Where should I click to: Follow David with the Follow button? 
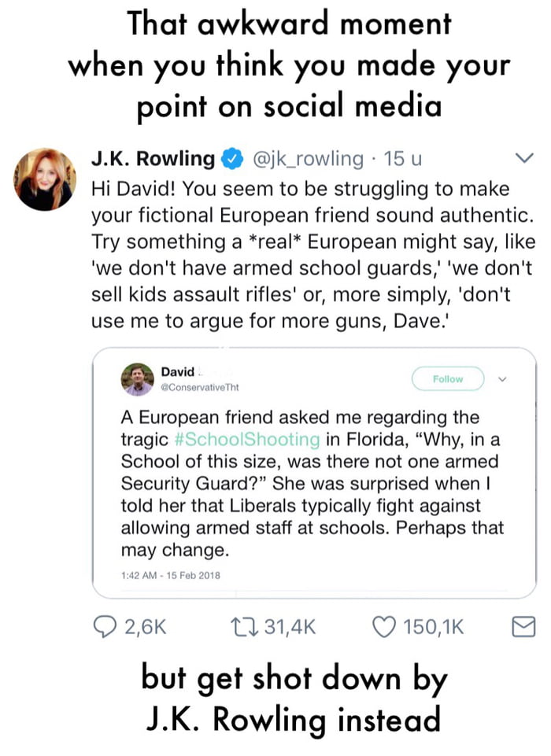tap(448, 379)
